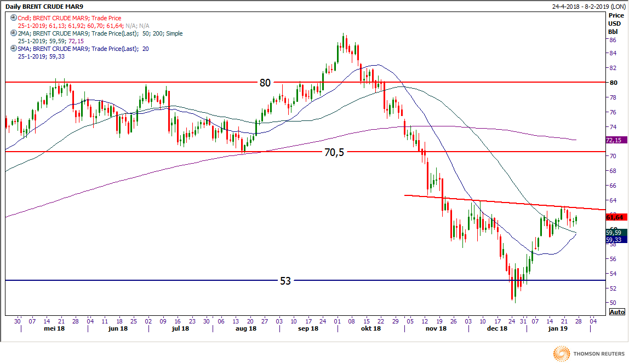629x364 pixels.
Task: Click the okt 18 month label
Action: pos(370,328)
